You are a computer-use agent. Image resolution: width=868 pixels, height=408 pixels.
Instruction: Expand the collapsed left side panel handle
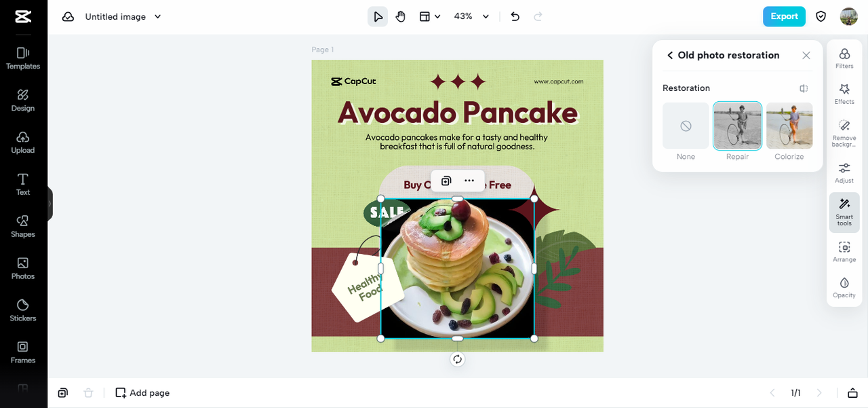pos(50,204)
